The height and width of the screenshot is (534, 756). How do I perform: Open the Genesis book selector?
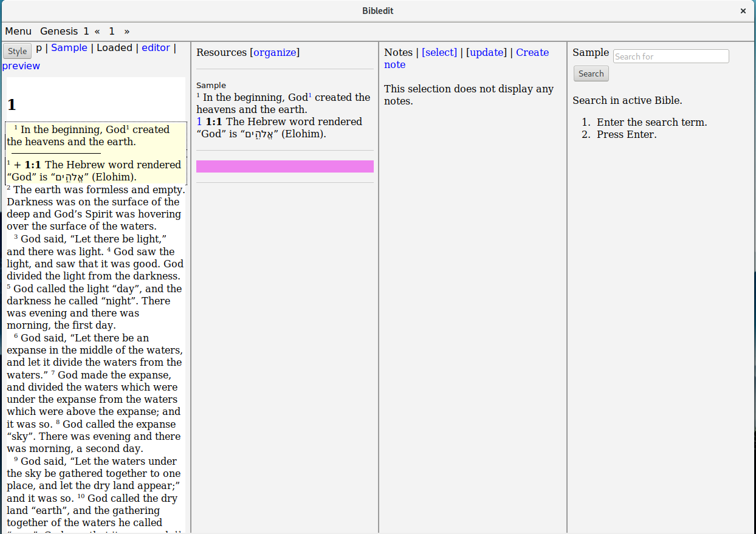coord(59,31)
